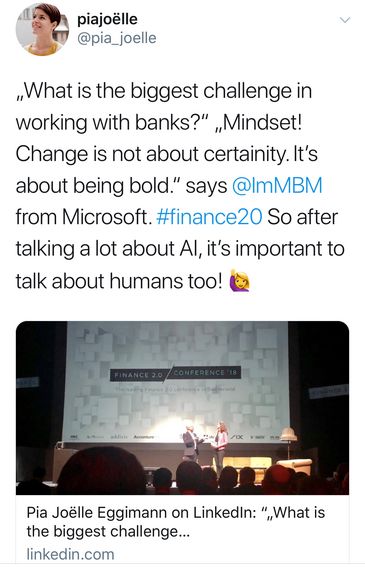Open the Finance 2.0 conference photo
Viewport: 365px width, 567px height.
coord(182,408)
